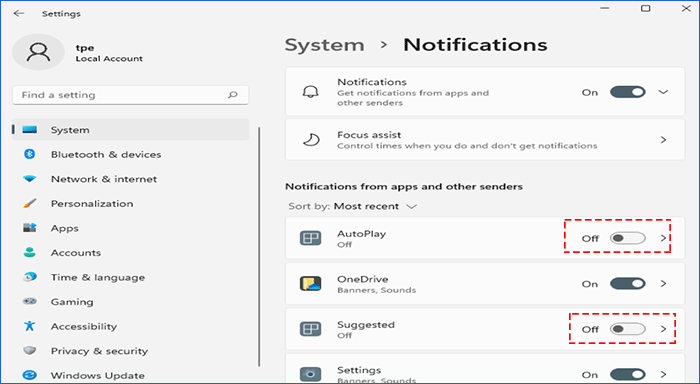Click the Suggested app icon

pyautogui.click(x=310, y=329)
